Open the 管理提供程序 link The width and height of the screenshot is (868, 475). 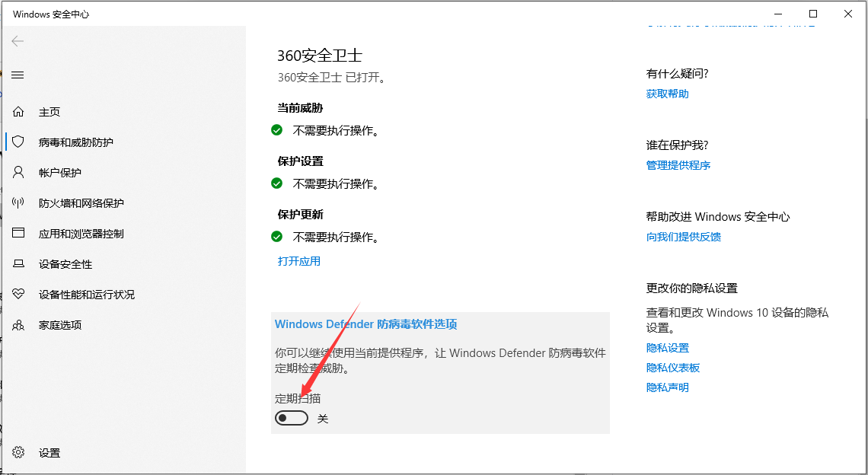point(678,165)
